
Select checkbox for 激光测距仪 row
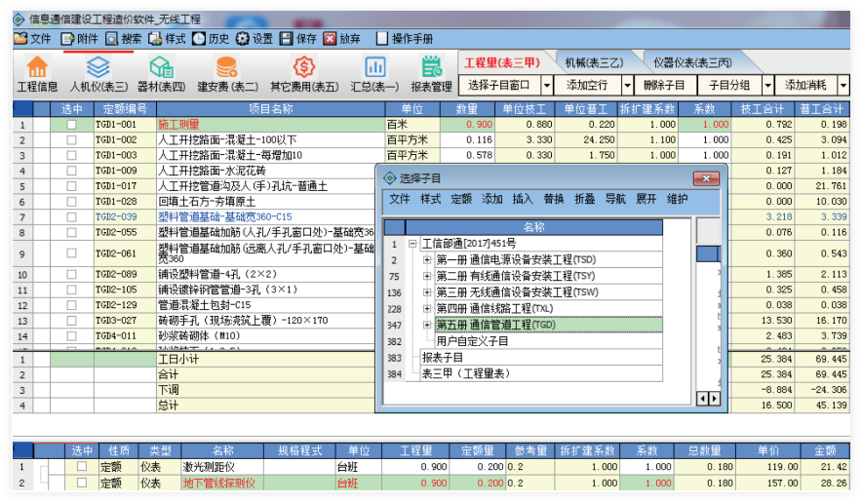point(81,467)
